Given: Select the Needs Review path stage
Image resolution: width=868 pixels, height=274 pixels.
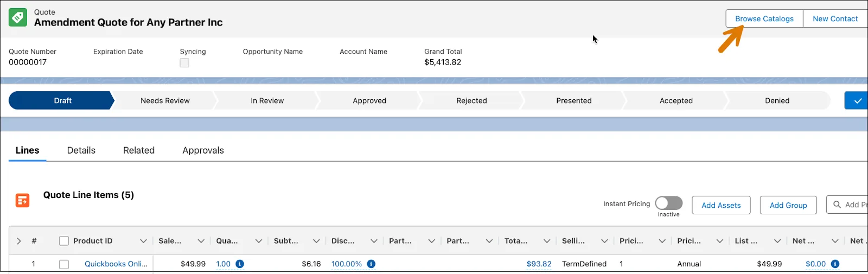Looking at the screenshot, I should pos(165,100).
